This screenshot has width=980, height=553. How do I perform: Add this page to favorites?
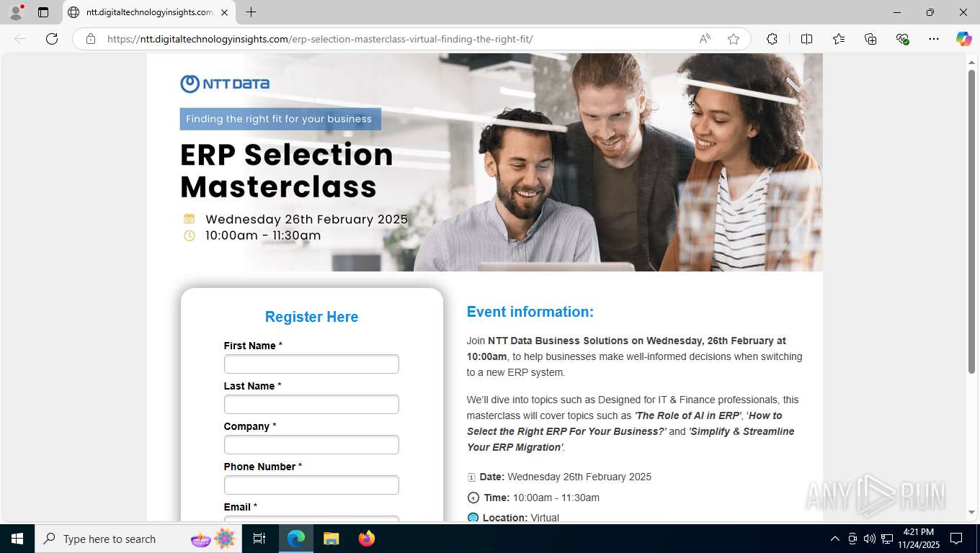734,39
